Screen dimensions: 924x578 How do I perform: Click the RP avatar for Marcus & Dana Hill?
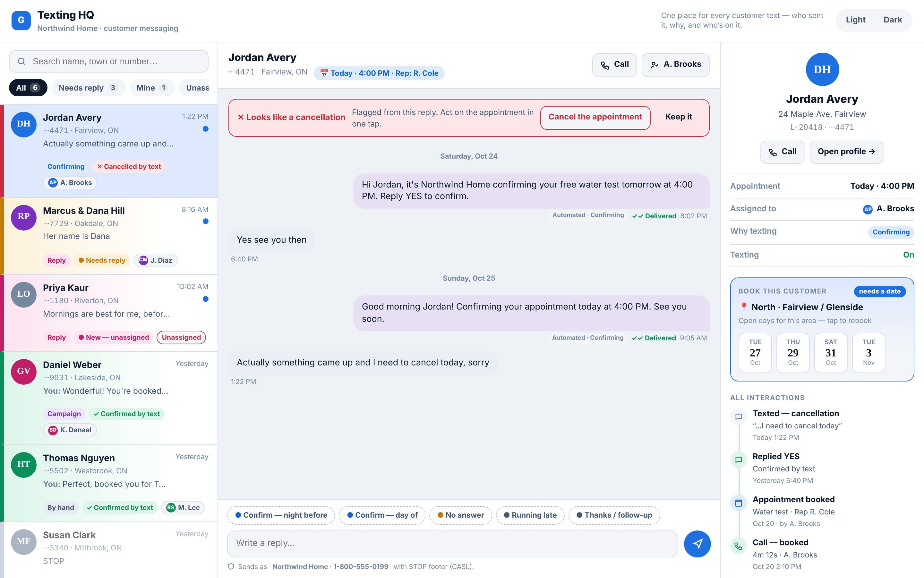point(24,217)
